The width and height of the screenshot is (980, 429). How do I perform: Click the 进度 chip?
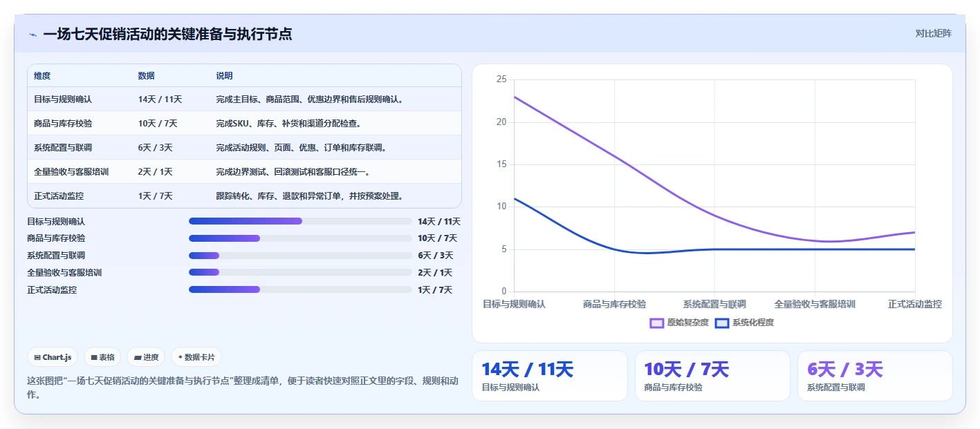(x=146, y=357)
